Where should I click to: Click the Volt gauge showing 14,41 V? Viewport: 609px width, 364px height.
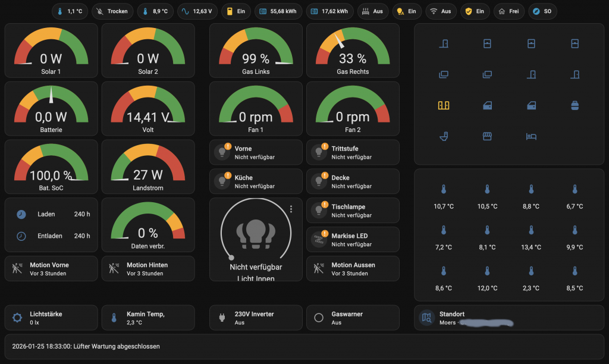pyautogui.click(x=148, y=109)
